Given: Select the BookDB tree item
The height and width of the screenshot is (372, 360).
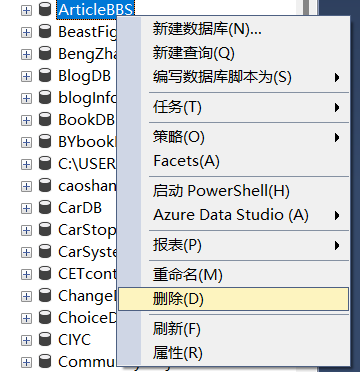Looking at the screenshot, I should (87, 120).
